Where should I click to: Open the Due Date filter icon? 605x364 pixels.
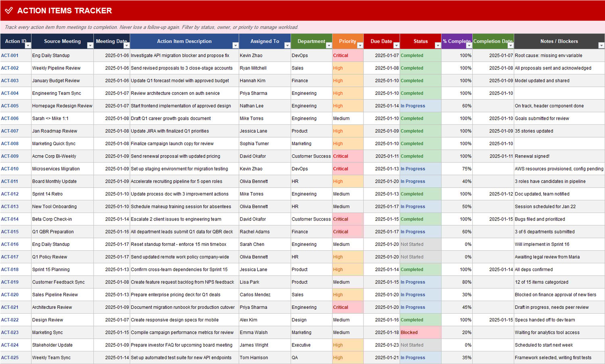(396, 45)
